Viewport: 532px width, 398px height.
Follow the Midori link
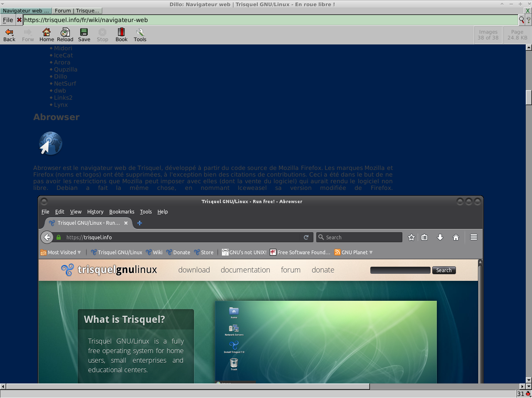(63, 48)
